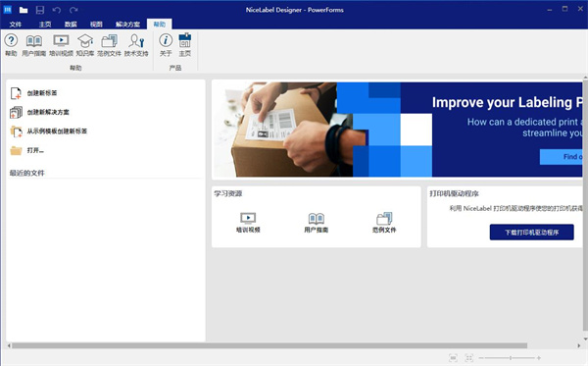The image size is (588, 366).
Task: Click the zoom slider in status bar
Action: [511, 358]
